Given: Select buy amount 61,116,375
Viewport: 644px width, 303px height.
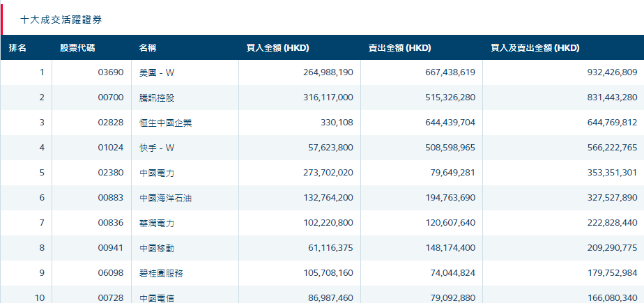Looking at the screenshot, I should pyautogui.click(x=330, y=247).
